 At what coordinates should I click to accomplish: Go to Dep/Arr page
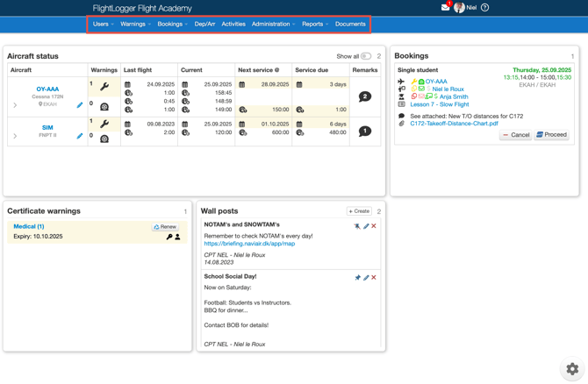204,24
